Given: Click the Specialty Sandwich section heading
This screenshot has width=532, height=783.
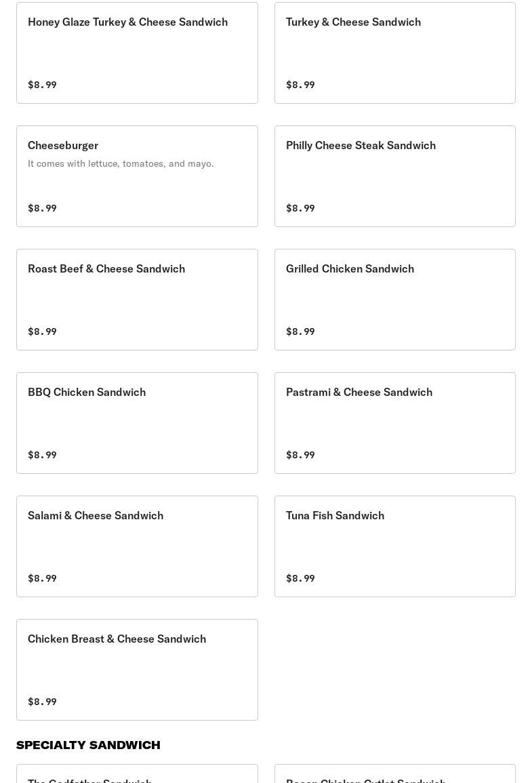Looking at the screenshot, I should 88,745.
